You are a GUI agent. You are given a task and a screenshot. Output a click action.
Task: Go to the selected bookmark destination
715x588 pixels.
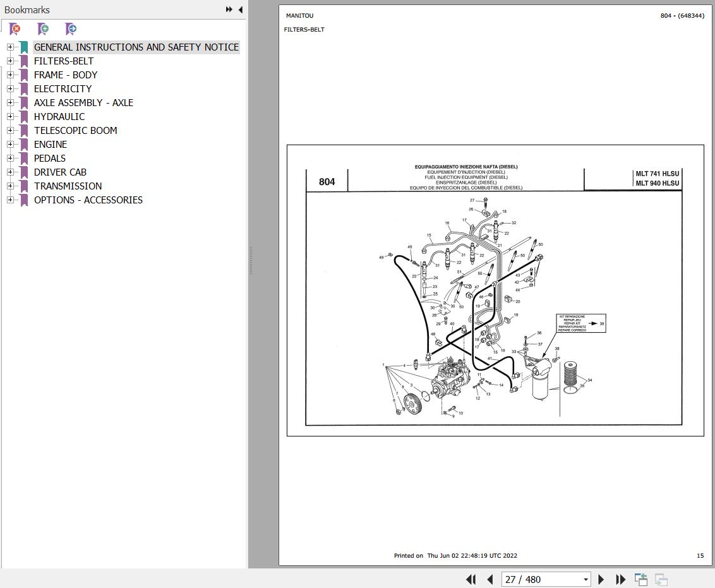coord(71,28)
